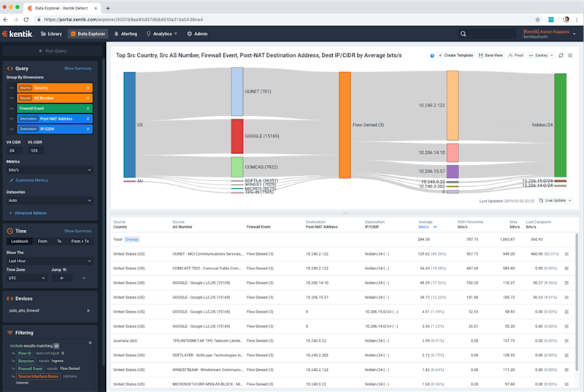Open the Time Zone UTC dropdown
This screenshot has height=392, width=584.
tap(26, 278)
